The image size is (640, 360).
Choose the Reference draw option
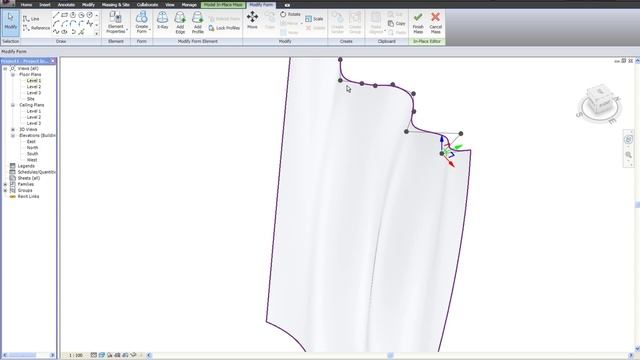point(36,28)
